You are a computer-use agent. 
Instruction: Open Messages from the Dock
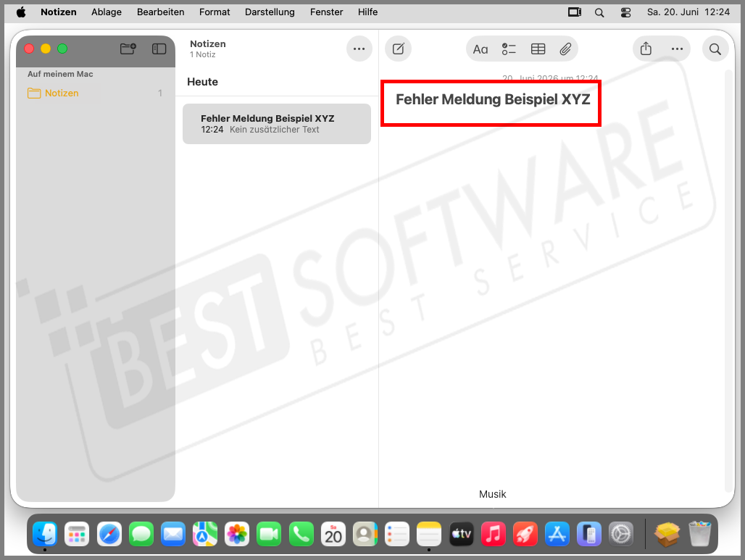(x=141, y=534)
